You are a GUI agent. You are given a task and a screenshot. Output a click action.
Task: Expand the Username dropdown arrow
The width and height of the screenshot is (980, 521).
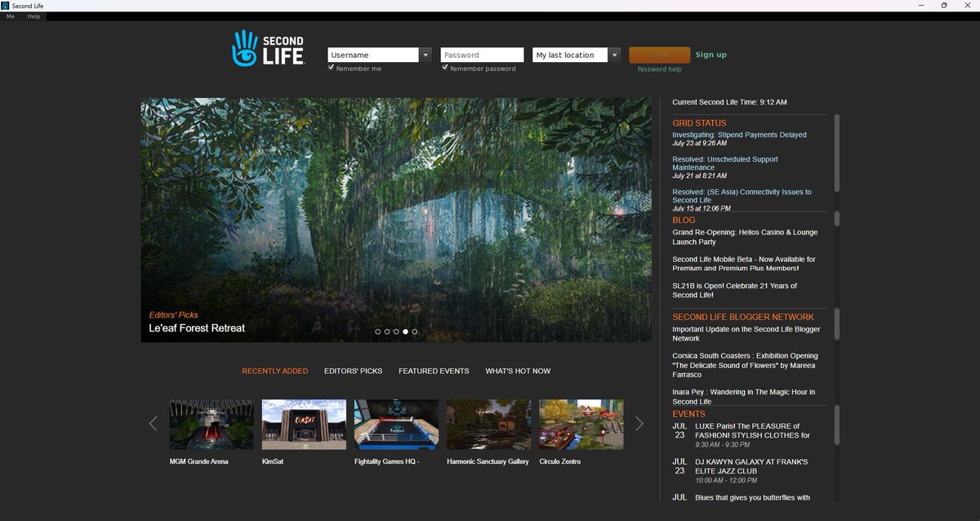425,55
